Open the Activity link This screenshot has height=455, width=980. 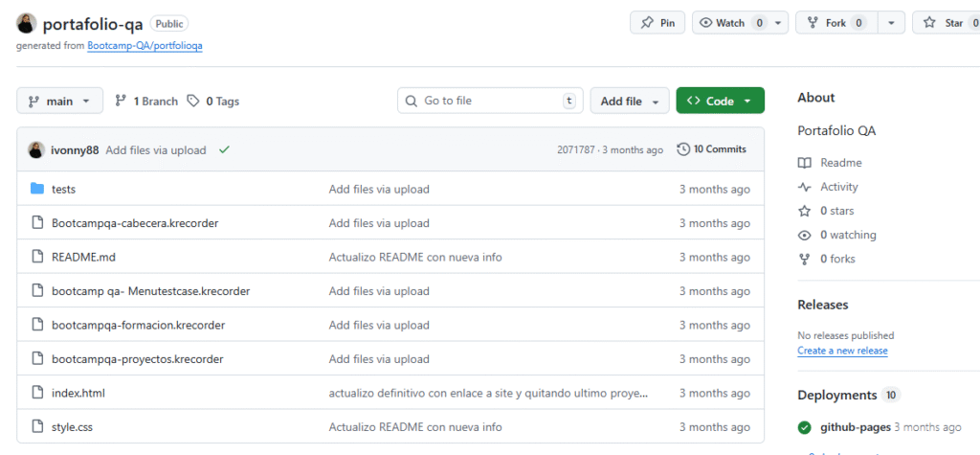pos(839,187)
